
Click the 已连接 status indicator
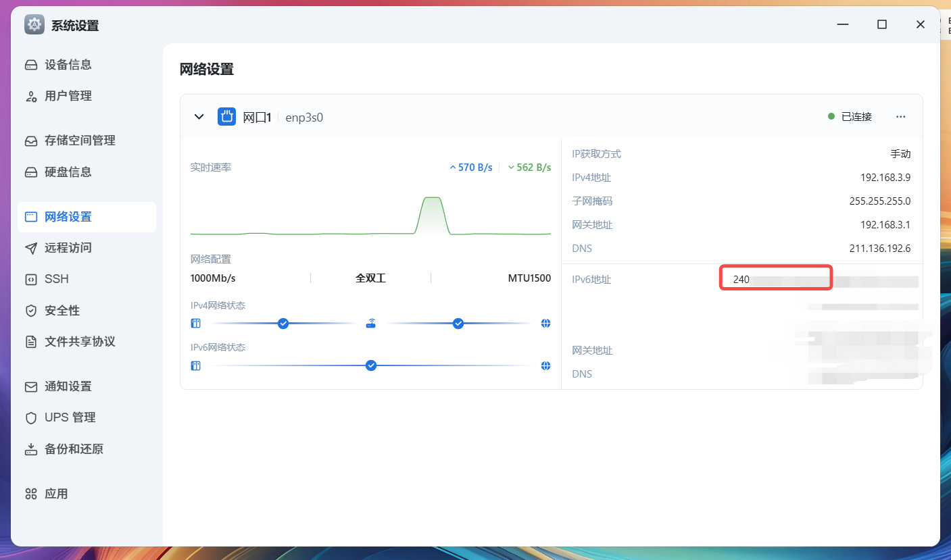850,117
